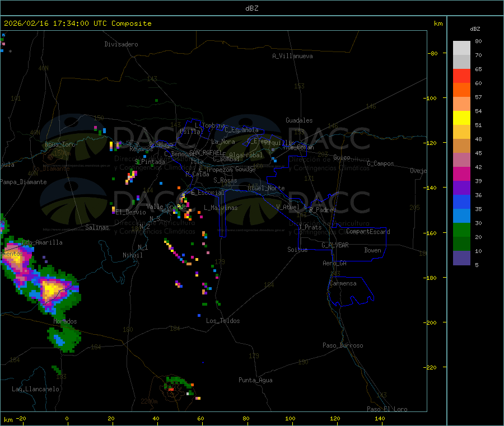Click the 42 dBZ magenta legend swatch
The height and width of the screenshot is (426, 504).
461,174
